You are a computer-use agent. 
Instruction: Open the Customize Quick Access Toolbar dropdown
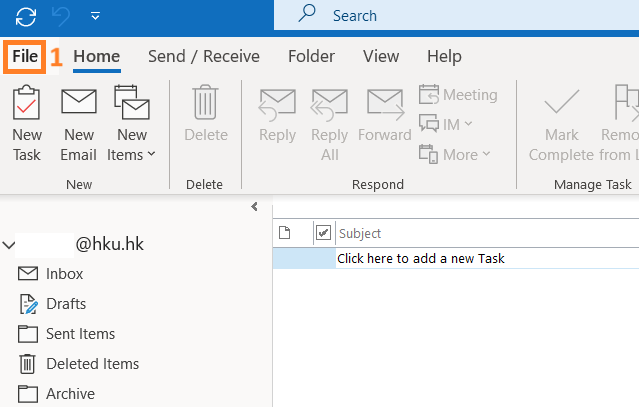(96, 16)
